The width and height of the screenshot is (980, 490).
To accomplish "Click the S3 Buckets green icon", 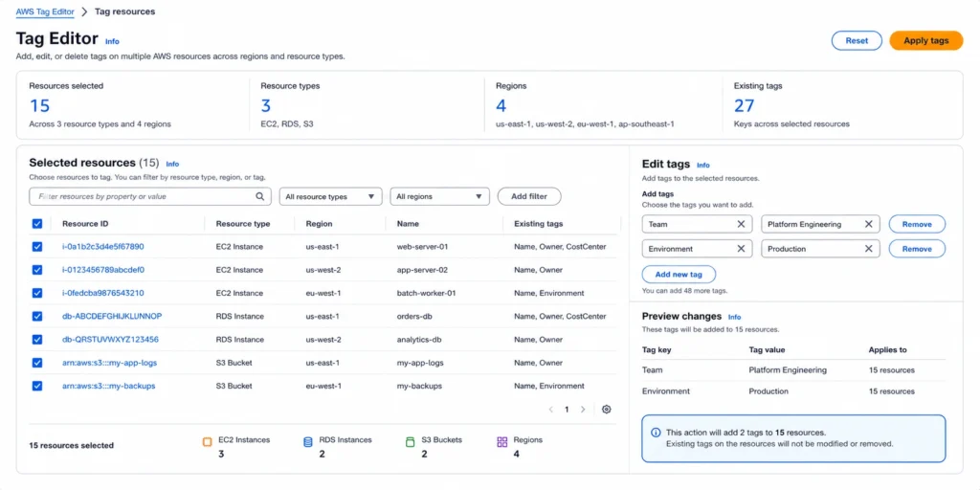I will (x=410, y=442).
